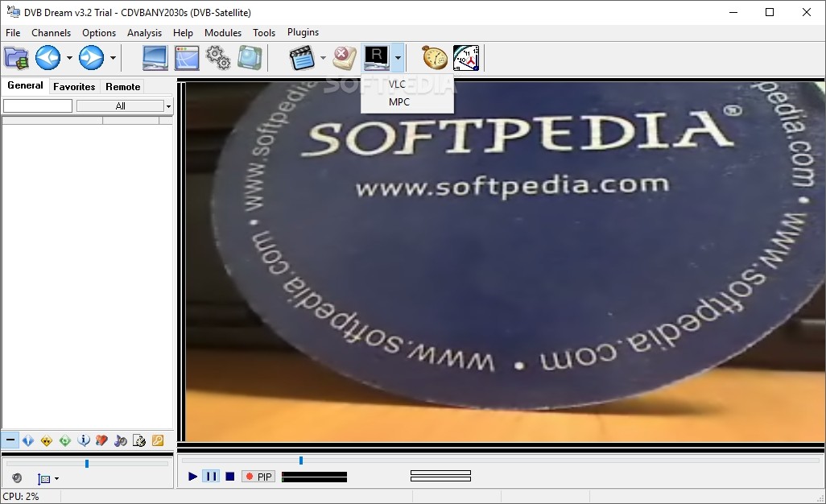Click the white signal level bars

tap(440, 476)
